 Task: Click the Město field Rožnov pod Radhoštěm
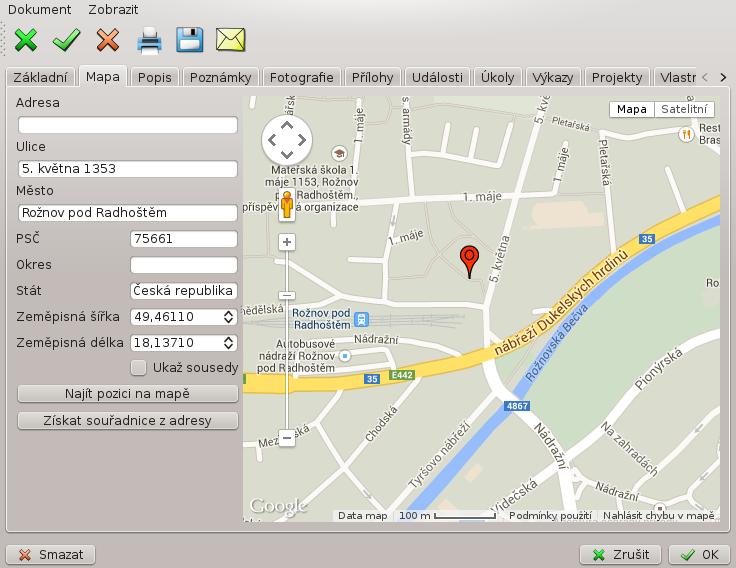click(128, 213)
